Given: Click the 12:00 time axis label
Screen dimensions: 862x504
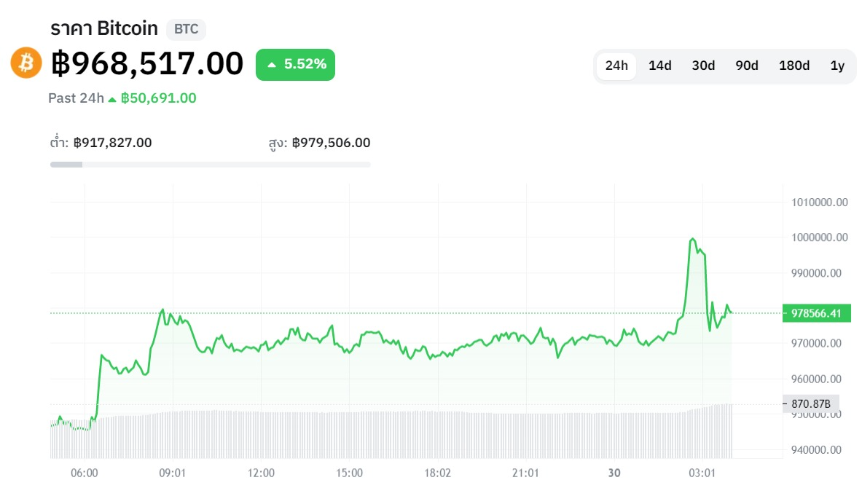Looking at the screenshot, I should click(x=261, y=473).
